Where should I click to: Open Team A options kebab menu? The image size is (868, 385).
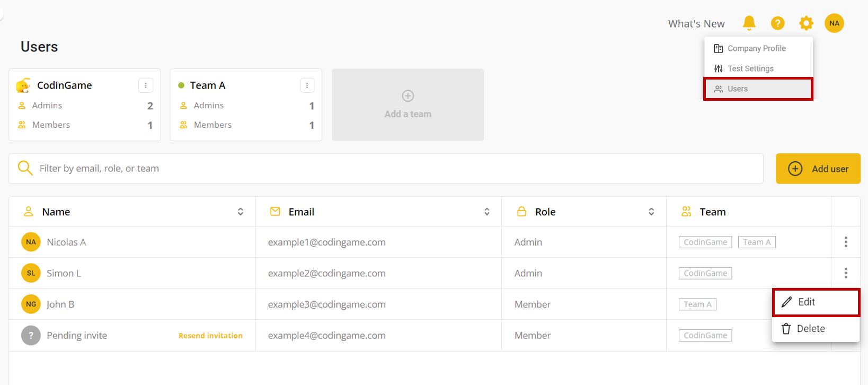tap(307, 85)
